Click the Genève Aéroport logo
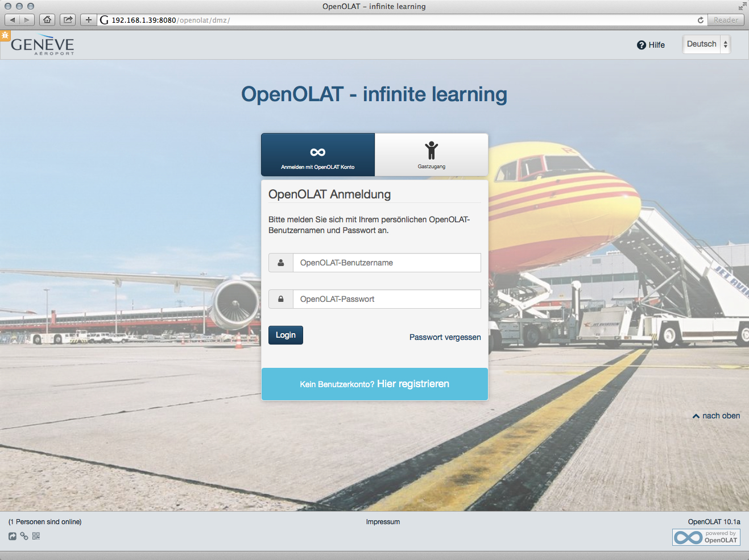 [43, 45]
